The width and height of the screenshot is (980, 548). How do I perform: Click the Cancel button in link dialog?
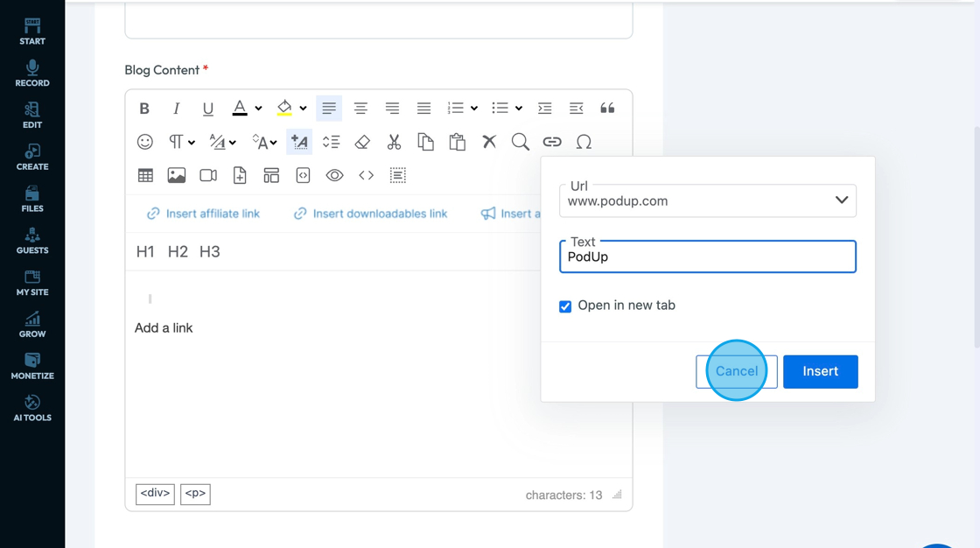[x=737, y=371]
